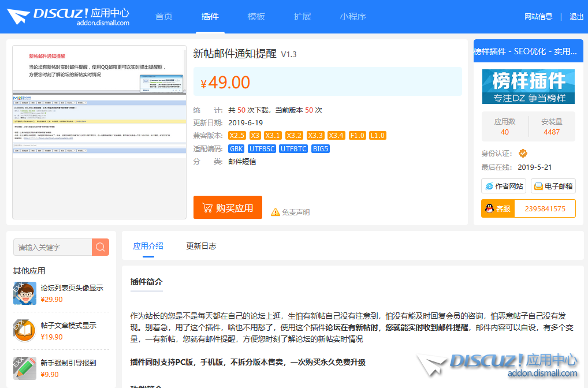588x388 pixels.
Task: Open the 首页 navigation tab
Action: (x=164, y=17)
